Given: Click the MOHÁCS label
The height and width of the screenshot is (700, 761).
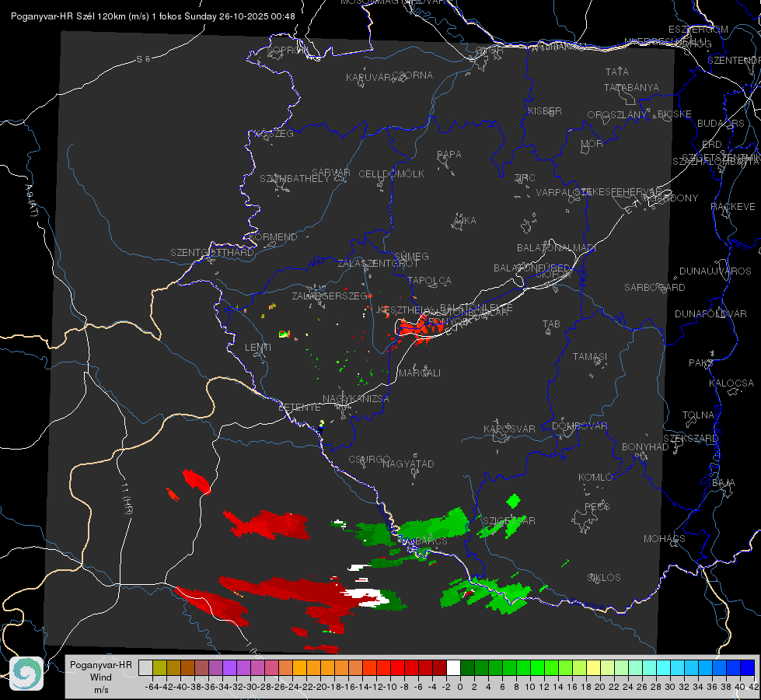Looking at the screenshot, I should [665, 538].
